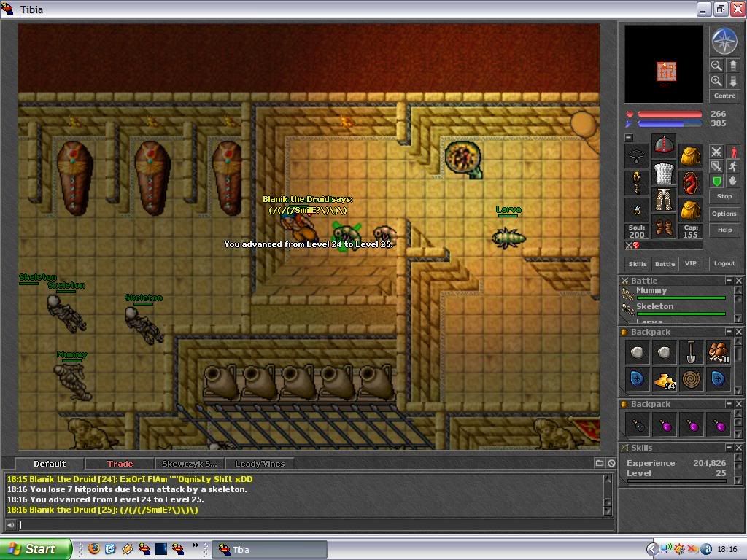Select the blue rune beside the gold coins
The image size is (747, 560).
tap(637, 379)
